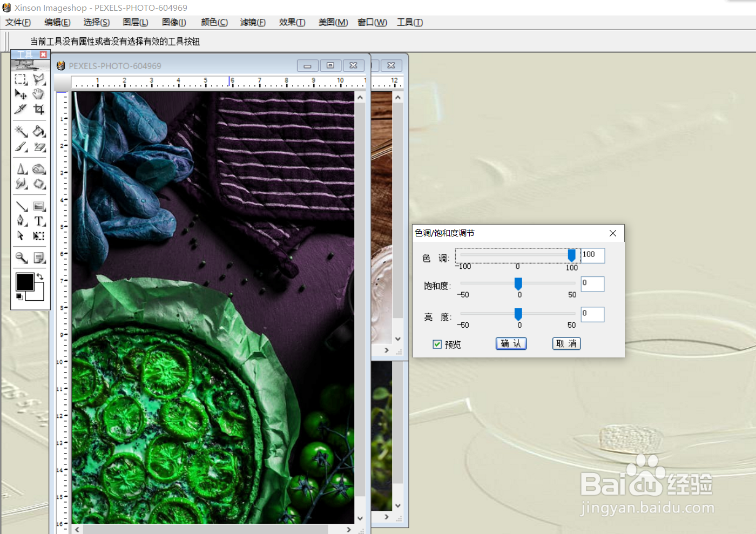Close the background image window behind

(391, 66)
